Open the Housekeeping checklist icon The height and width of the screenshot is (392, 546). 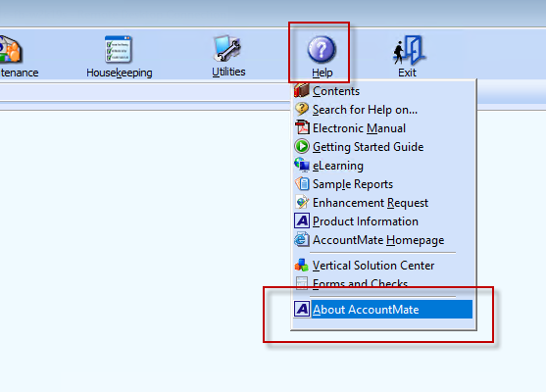pyautogui.click(x=119, y=49)
